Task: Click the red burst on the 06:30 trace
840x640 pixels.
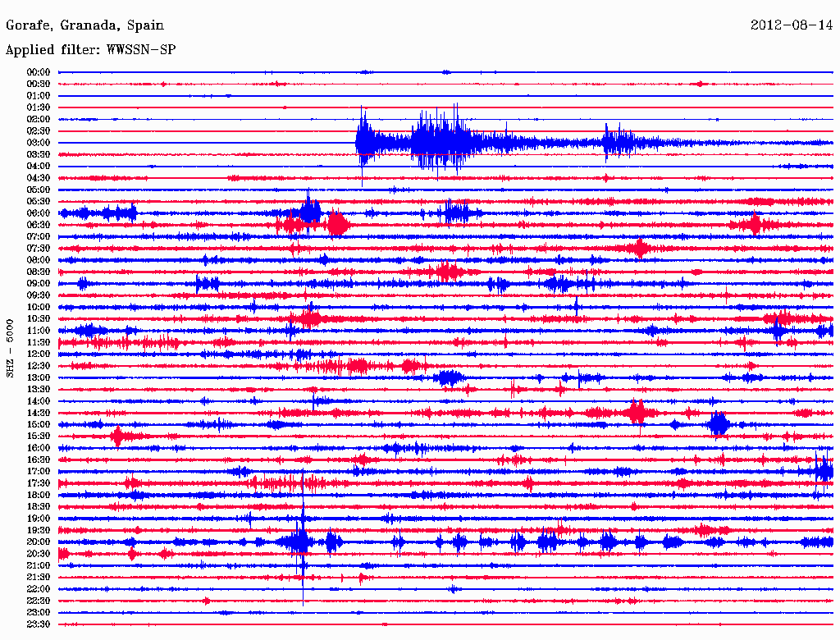Action: pos(338,224)
